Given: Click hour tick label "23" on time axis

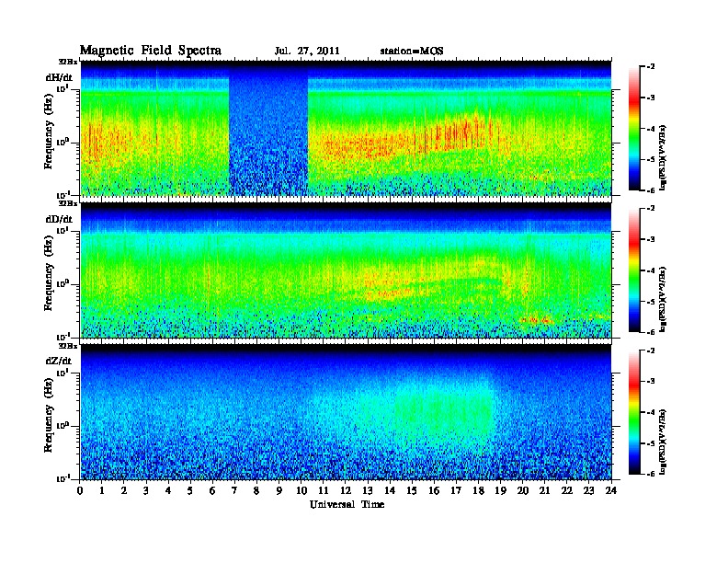Looking at the screenshot, I should 589,490.
